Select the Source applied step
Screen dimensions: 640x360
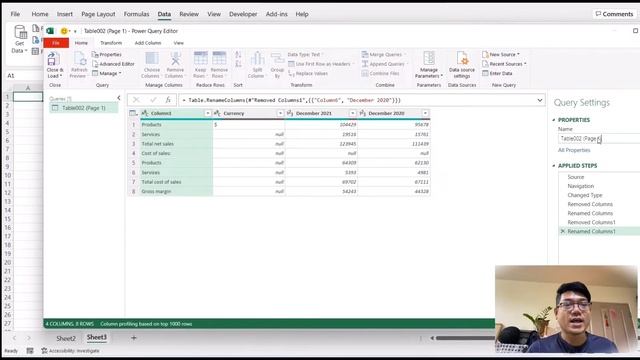tap(576, 177)
